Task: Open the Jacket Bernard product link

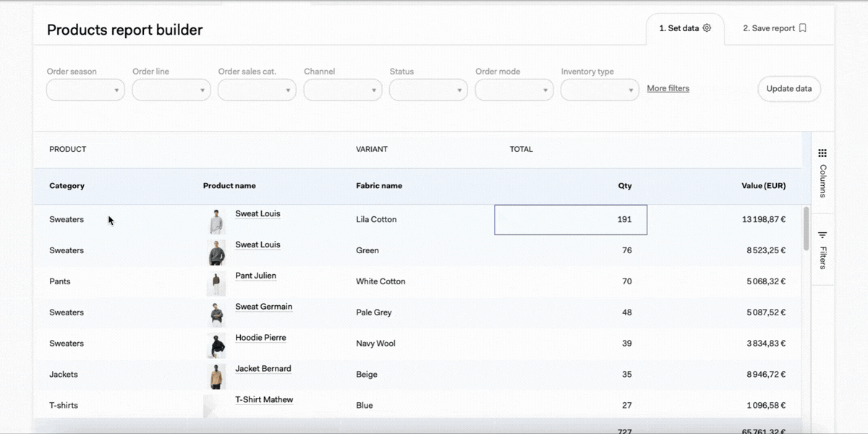Action: point(263,369)
